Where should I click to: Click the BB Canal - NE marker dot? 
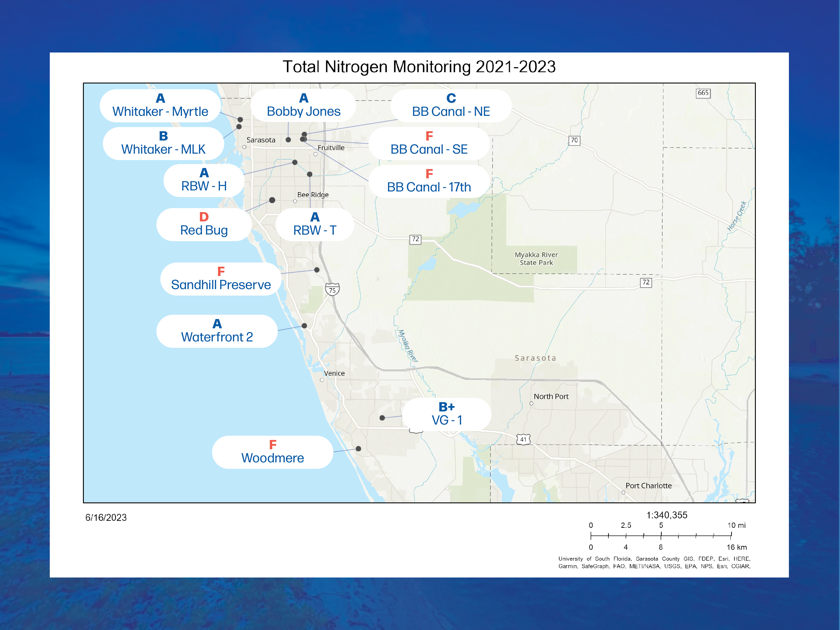tap(304, 134)
